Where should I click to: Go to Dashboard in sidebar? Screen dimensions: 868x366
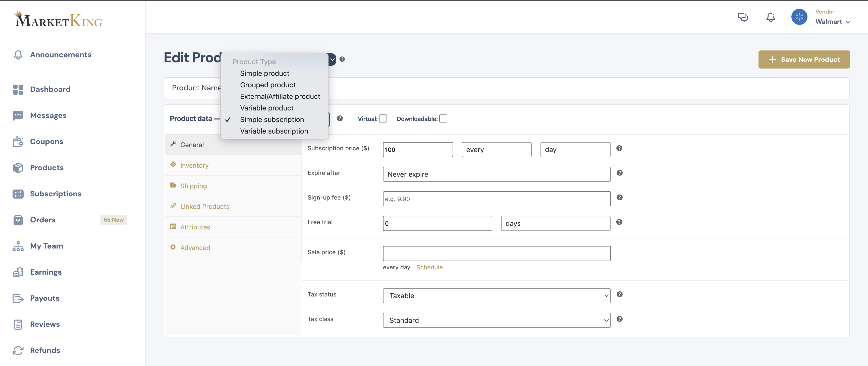[x=50, y=90]
